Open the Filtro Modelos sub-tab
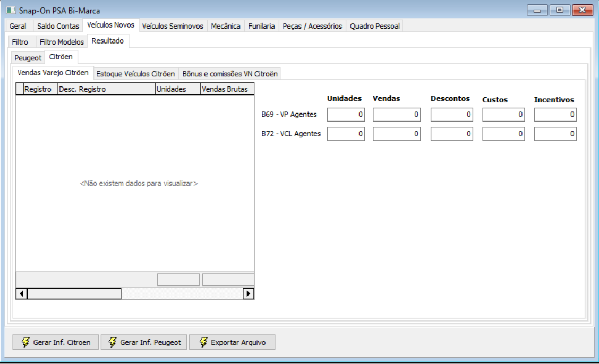The image size is (599, 364). point(62,42)
